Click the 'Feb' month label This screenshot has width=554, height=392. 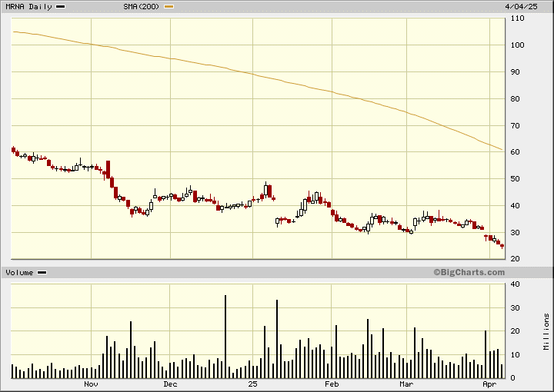[x=332, y=384]
